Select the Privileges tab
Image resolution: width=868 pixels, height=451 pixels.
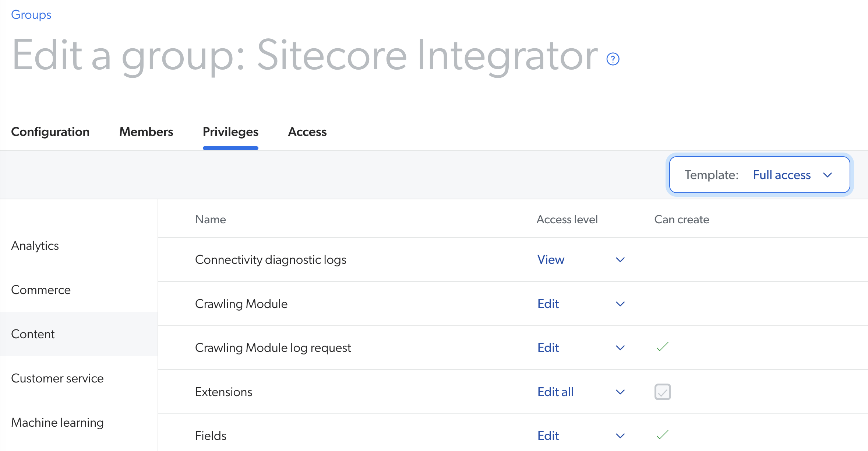[x=230, y=132]
